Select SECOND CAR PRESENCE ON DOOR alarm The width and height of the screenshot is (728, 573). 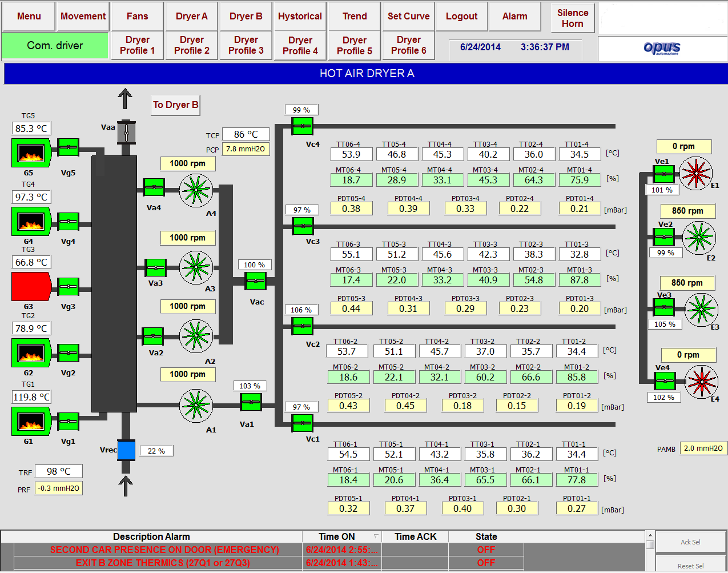[x=268, y=550]
